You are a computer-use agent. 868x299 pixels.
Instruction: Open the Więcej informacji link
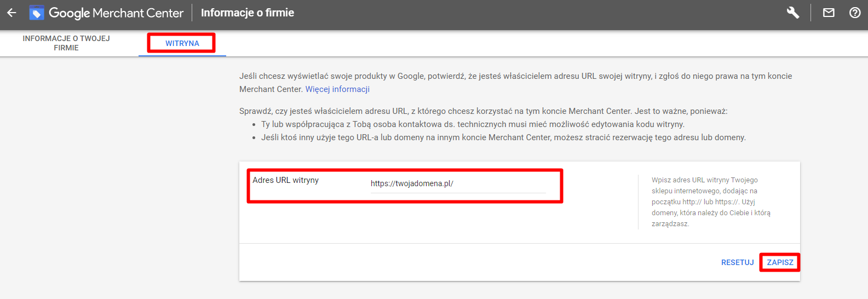tap(337, 89)
